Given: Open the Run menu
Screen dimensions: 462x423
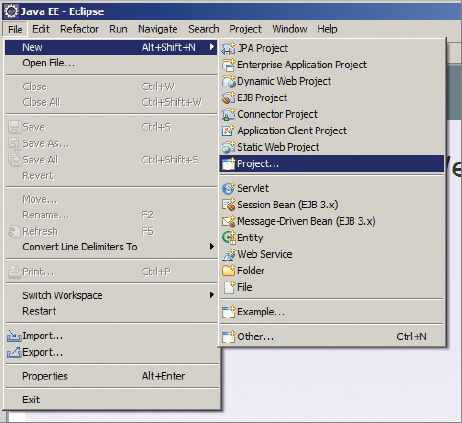Looking at the screenshot, I should pyautogui.click(x=118, y=29).
